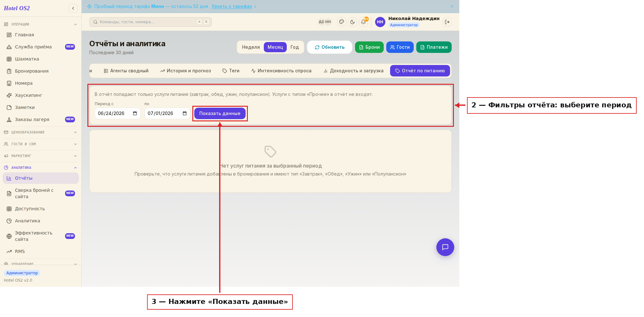Open notifications bell icon
Screen dimensions: 644x317
(363, 22)
